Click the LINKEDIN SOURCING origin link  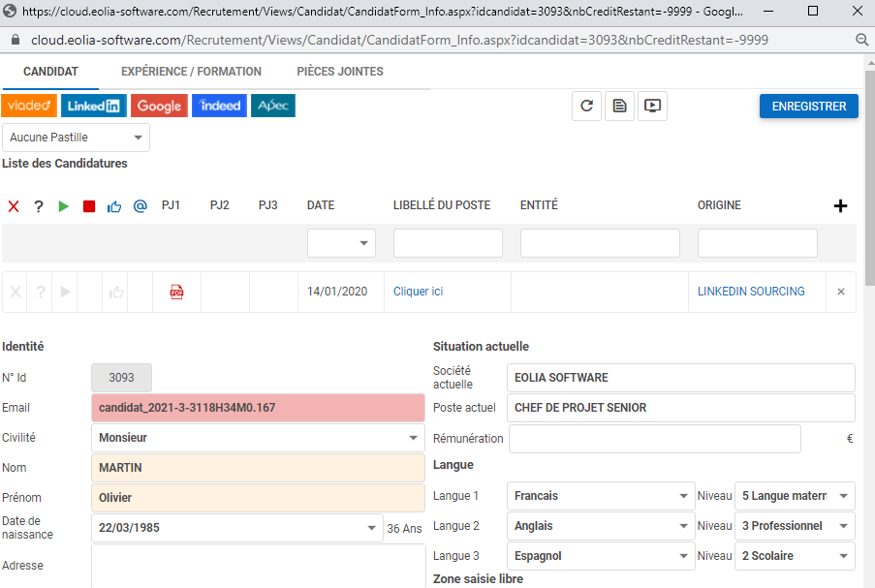tap(751, 292)
